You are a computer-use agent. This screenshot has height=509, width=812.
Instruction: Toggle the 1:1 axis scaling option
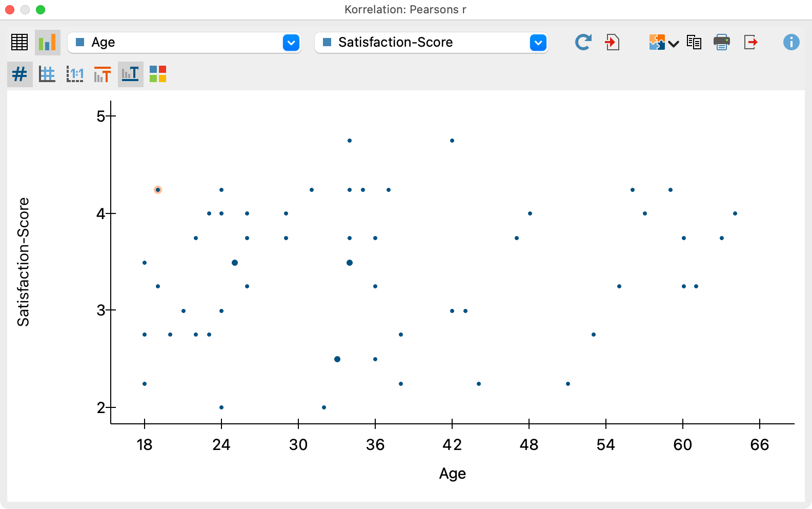pyautogui.click(x=75, y=74)
